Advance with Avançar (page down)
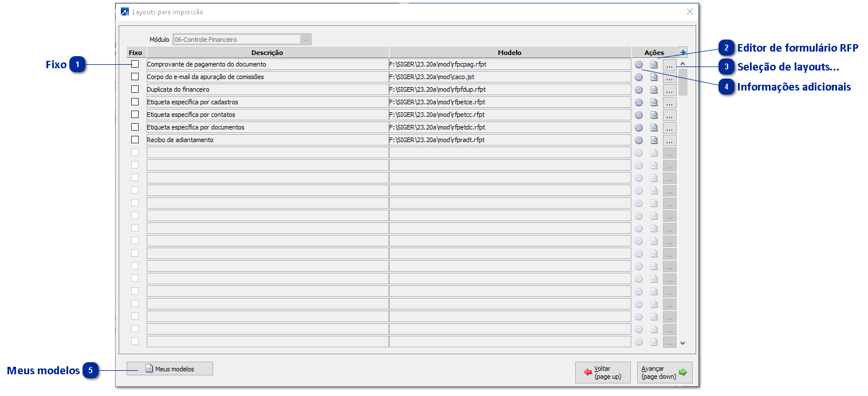This screenshot has height=396, width=868. click(665, 373)
